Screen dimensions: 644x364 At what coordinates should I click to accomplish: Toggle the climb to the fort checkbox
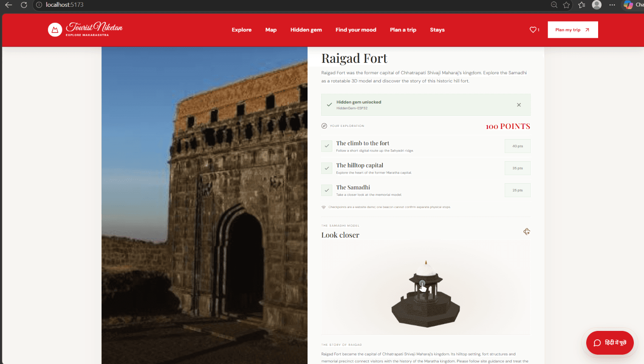coord(327,146)
